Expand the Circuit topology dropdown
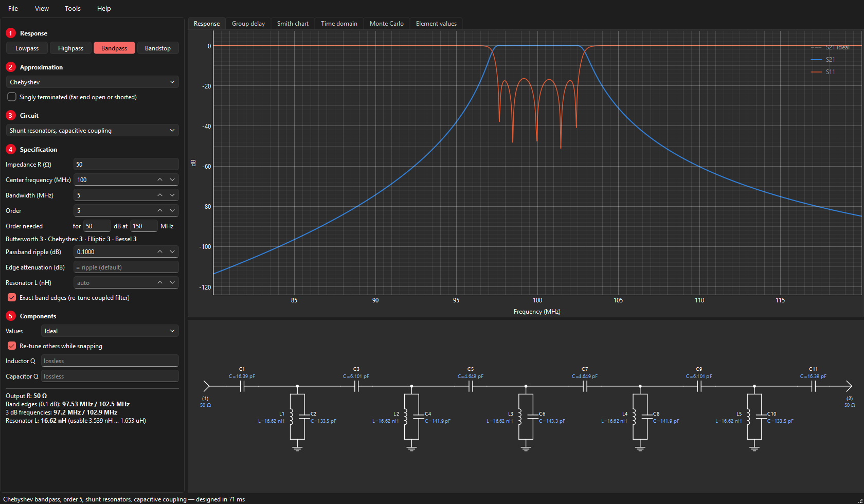This screenshot has height=504, width=864. pos(92,130)
